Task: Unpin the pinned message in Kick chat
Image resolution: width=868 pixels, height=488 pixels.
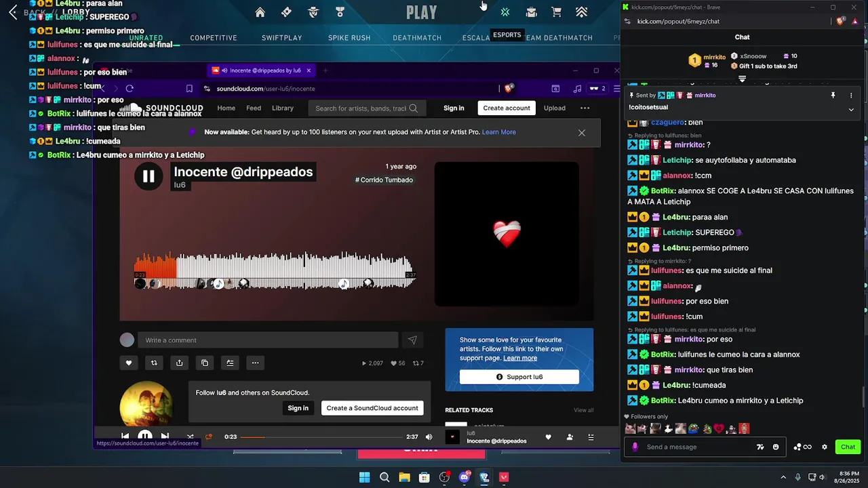Action: point(833,96)
